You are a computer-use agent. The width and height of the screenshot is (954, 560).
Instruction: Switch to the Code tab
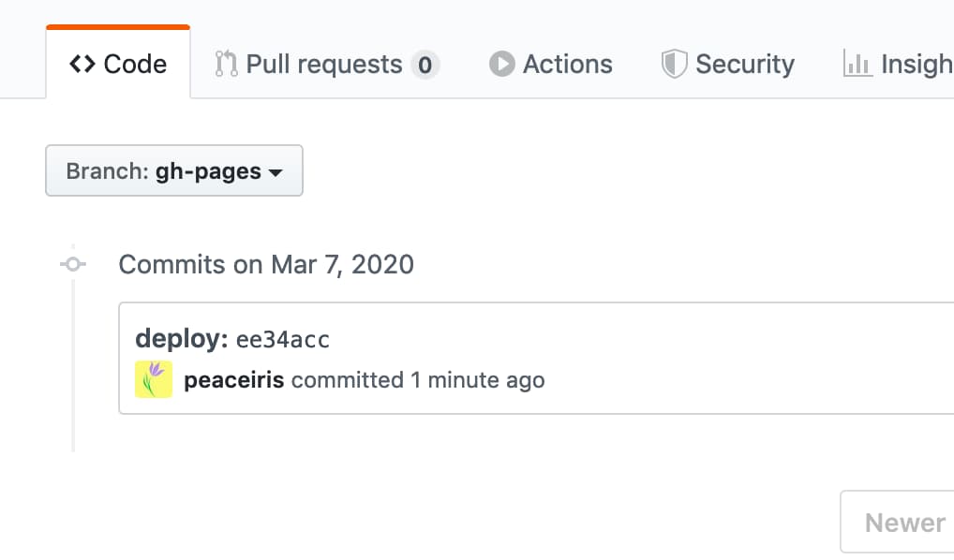[135, 64]
